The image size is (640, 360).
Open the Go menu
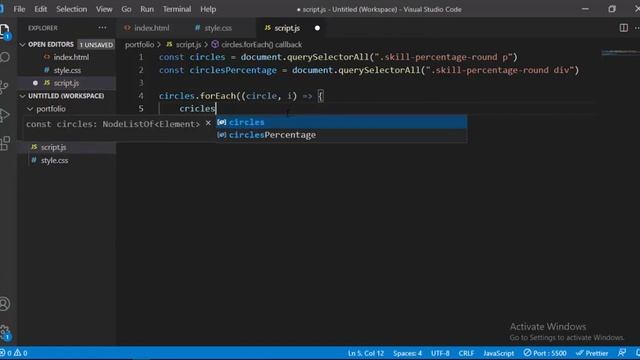click(126, 9)
